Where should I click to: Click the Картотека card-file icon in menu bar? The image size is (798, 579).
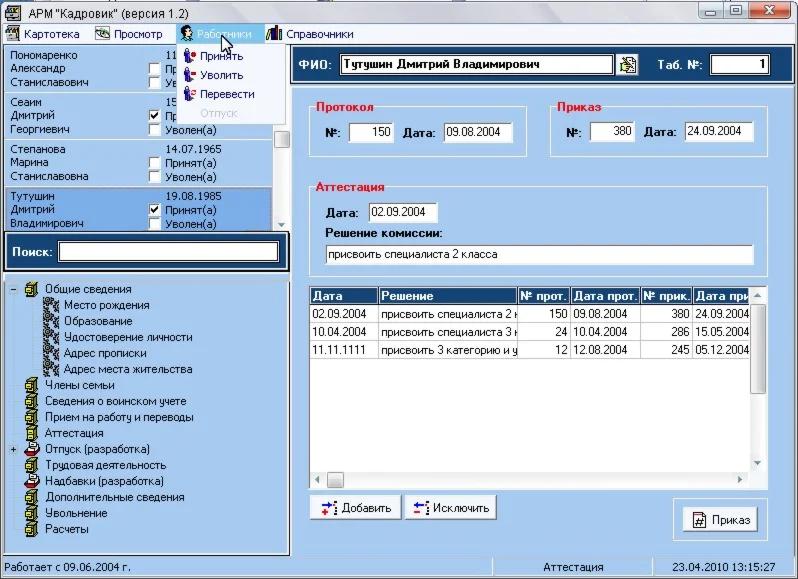pos(13,34)
